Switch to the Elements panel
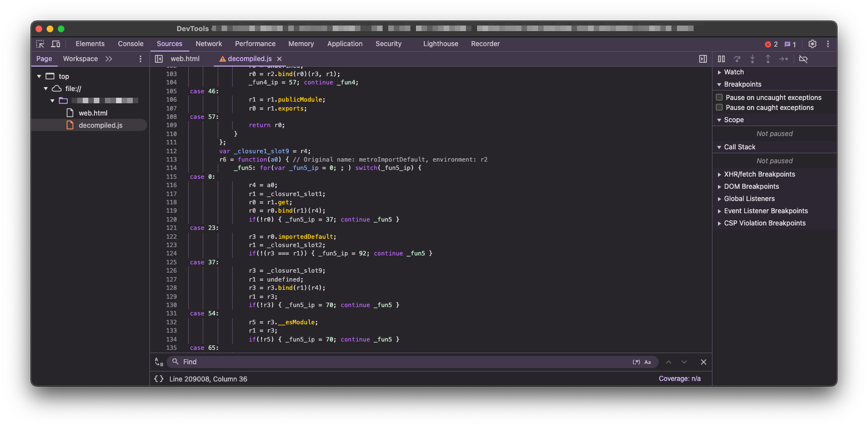 [x=90, y=44]
